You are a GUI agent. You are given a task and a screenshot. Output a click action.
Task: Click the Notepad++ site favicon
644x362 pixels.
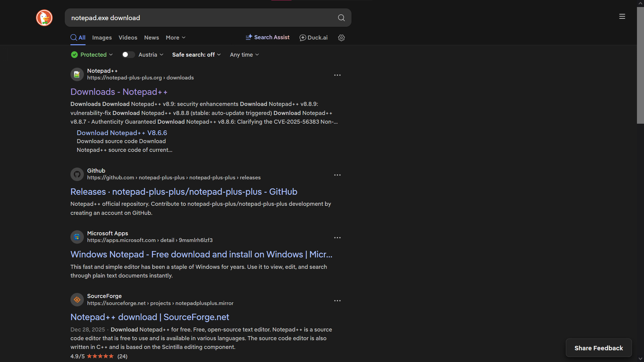click(77, 74)
